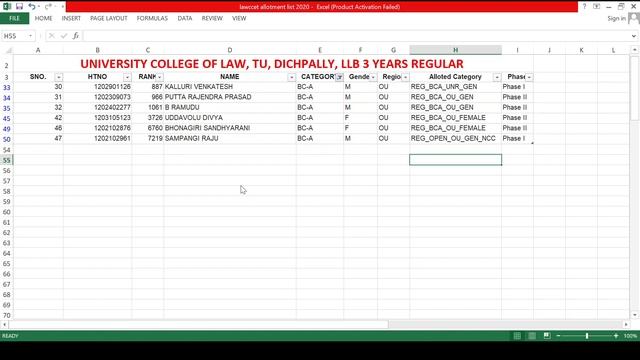Select the cell REG_BCA_UNR_GEN
Viewport: 640px width, 360px height.
tap(456, 87)
